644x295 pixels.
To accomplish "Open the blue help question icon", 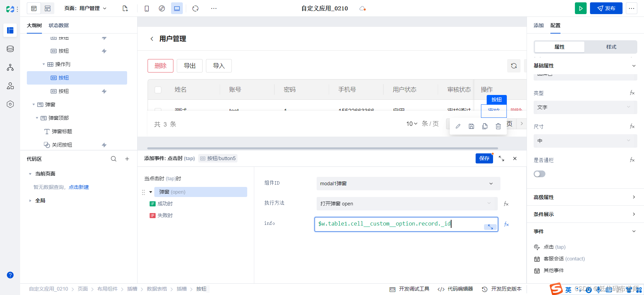I will pyautogui.click(x=10, y=275).
